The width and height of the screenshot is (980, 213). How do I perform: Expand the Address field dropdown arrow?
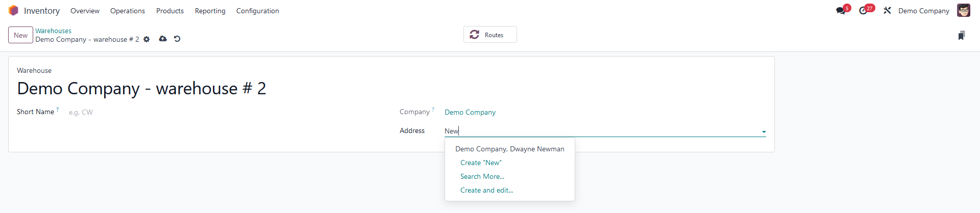pos(764,131)
